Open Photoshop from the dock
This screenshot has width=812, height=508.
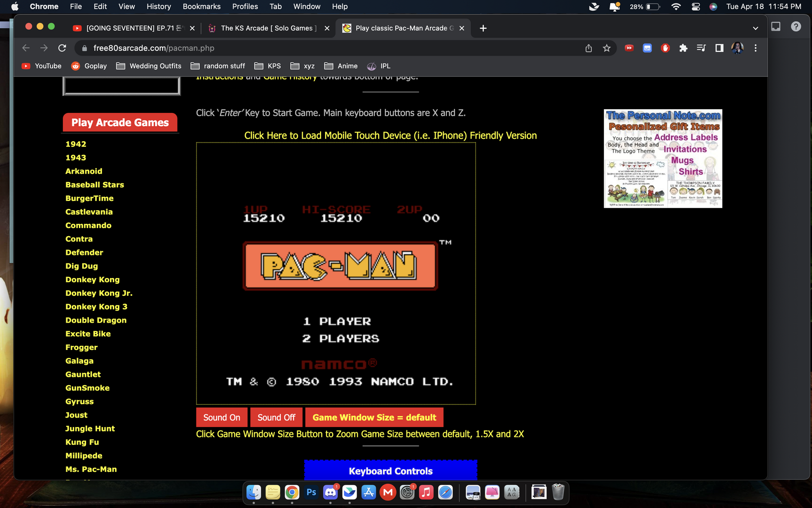(x=311, y=492)
